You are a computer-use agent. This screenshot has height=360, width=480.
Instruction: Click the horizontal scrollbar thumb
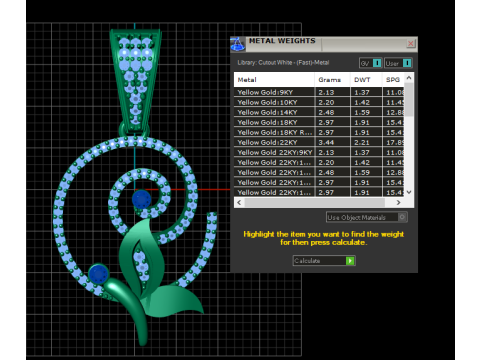[x=315, y=202]
